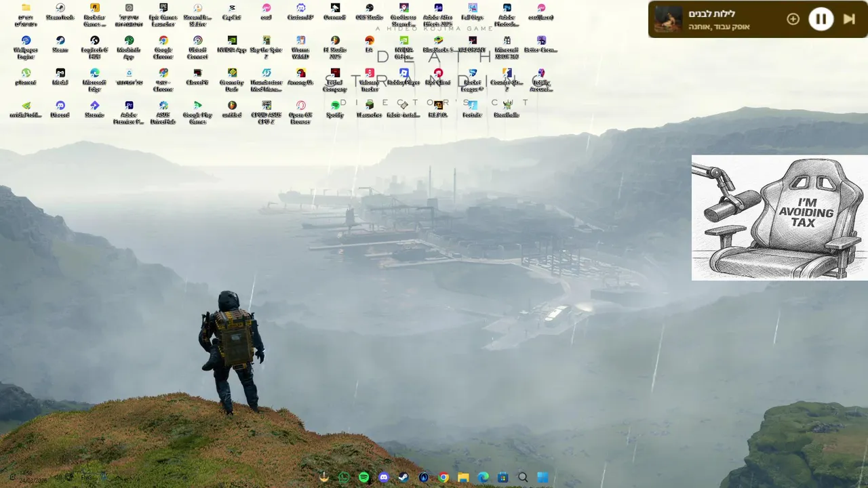Select the Logitech G HUB desktop icon
Image resolution: width=868 pixels, height=488 pixels.
coord(94,47)
